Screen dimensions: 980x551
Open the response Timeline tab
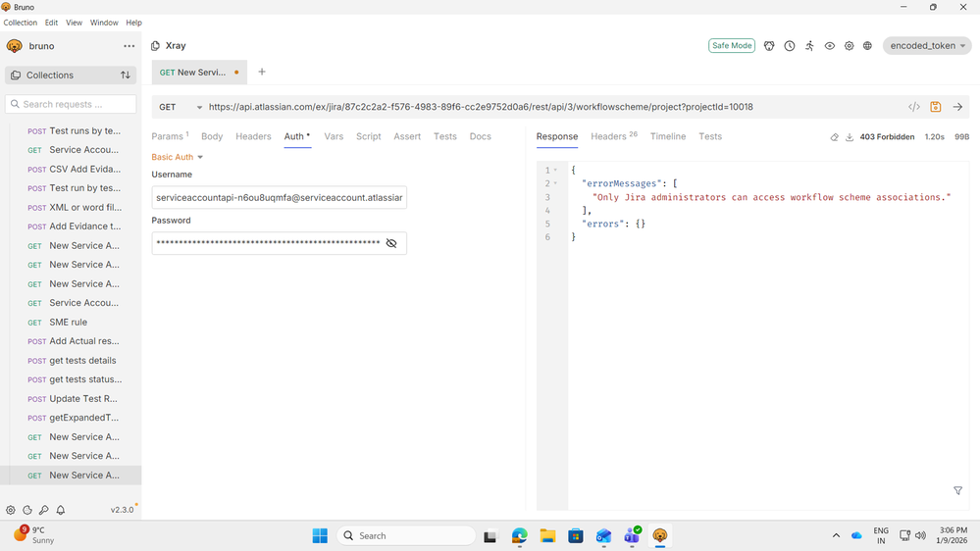[667, 136]
